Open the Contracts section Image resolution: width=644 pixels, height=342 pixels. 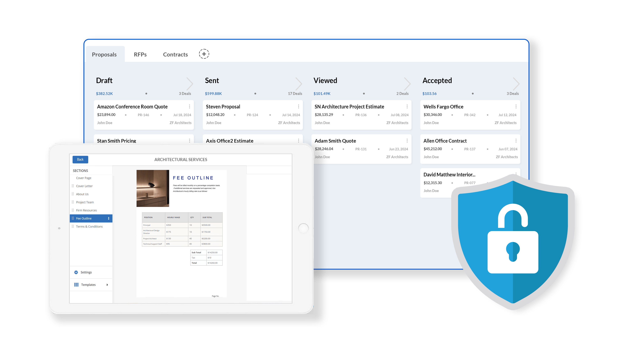click(175, 54)
